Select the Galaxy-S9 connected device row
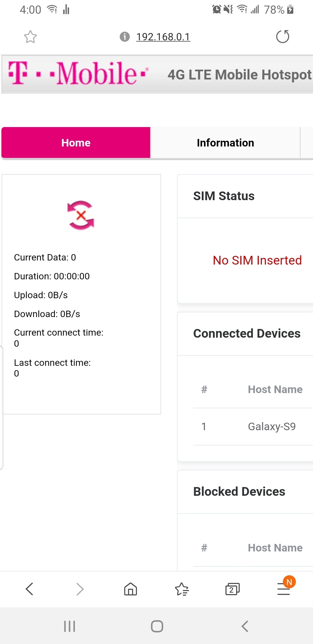Screen dimensions: 313x644 253,426
